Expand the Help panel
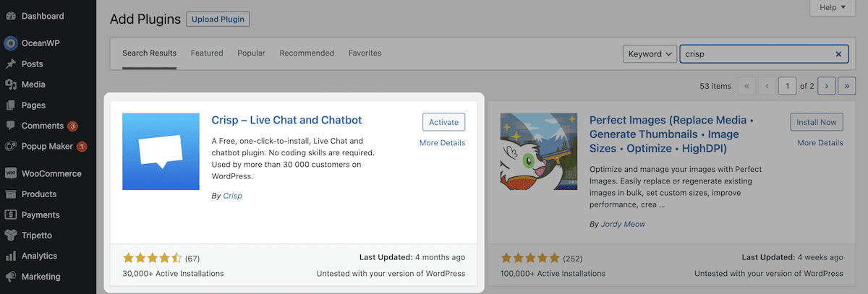 828,8
